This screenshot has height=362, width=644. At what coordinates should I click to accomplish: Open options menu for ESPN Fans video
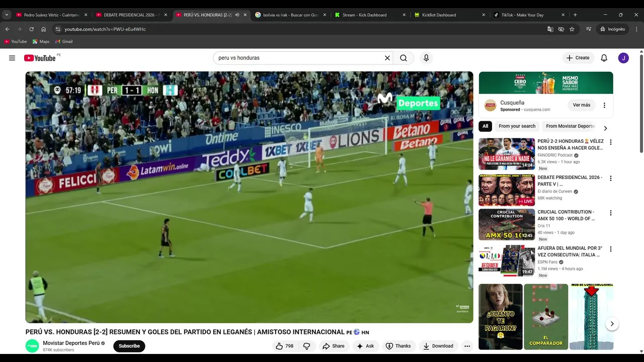pyautogui.click(x=611, y=249)
